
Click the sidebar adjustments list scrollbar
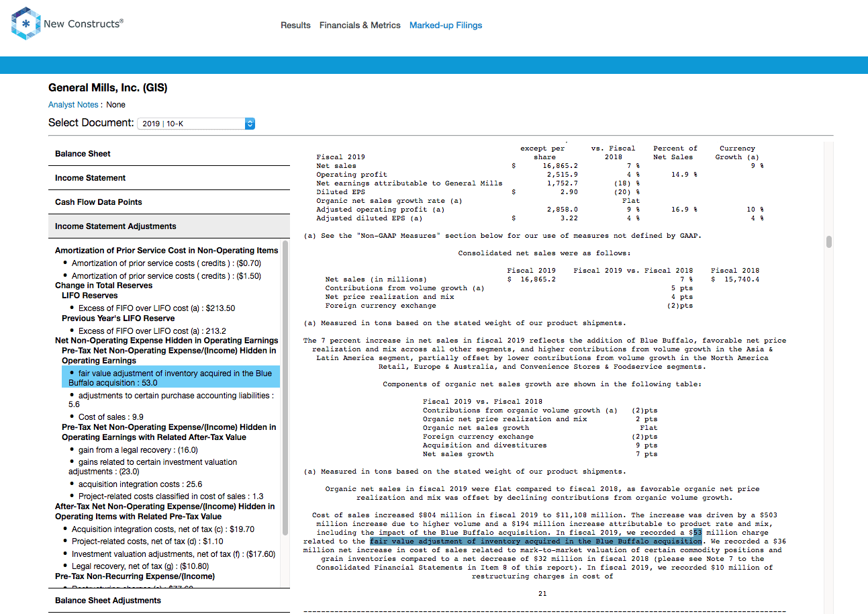pyautogui.click(x=286, y=386)
